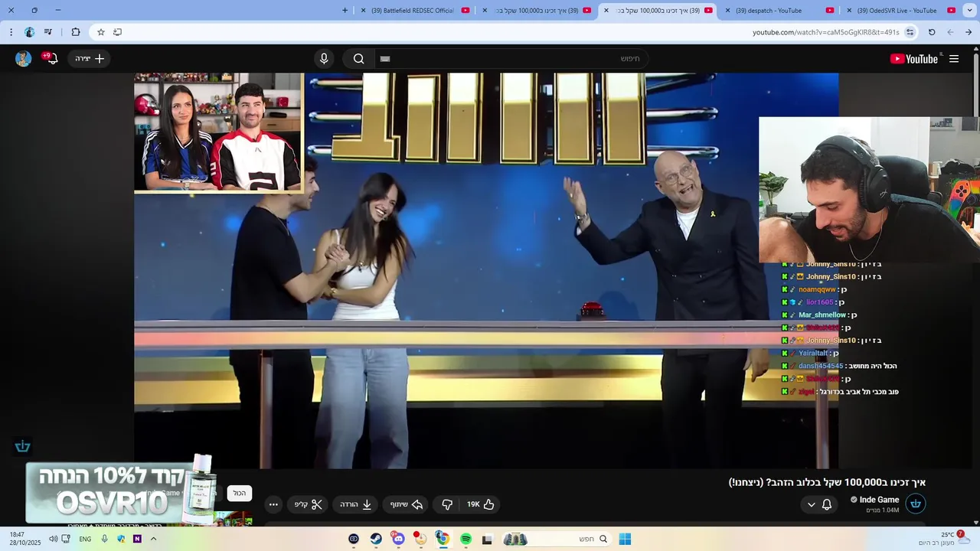Open YouTube notifications bell with 9+ badge

tap(52, 58)
